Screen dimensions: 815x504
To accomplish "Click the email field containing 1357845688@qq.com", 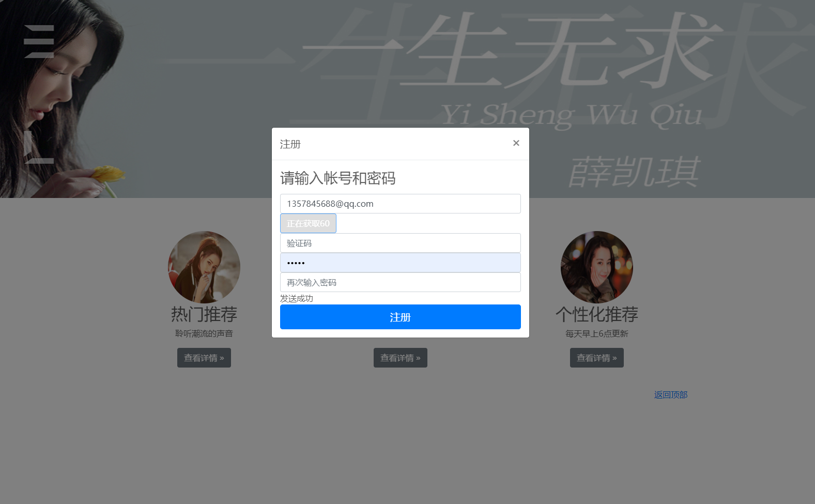I will (400, 204).
